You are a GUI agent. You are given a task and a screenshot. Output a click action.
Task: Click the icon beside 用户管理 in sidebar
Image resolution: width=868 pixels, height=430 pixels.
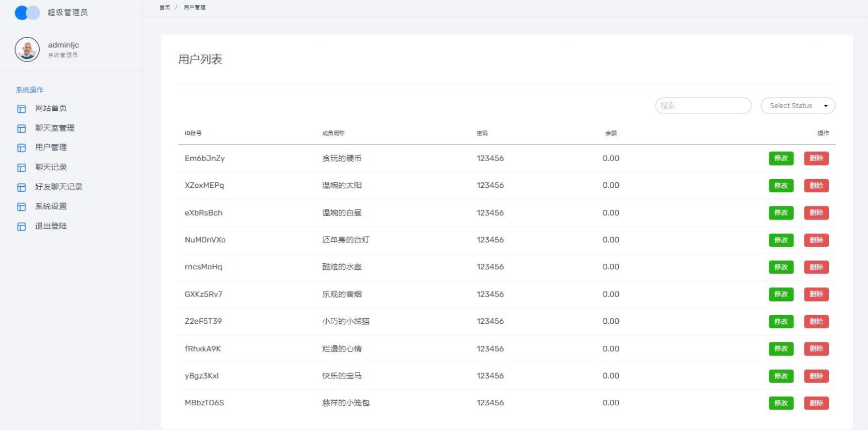22,148
